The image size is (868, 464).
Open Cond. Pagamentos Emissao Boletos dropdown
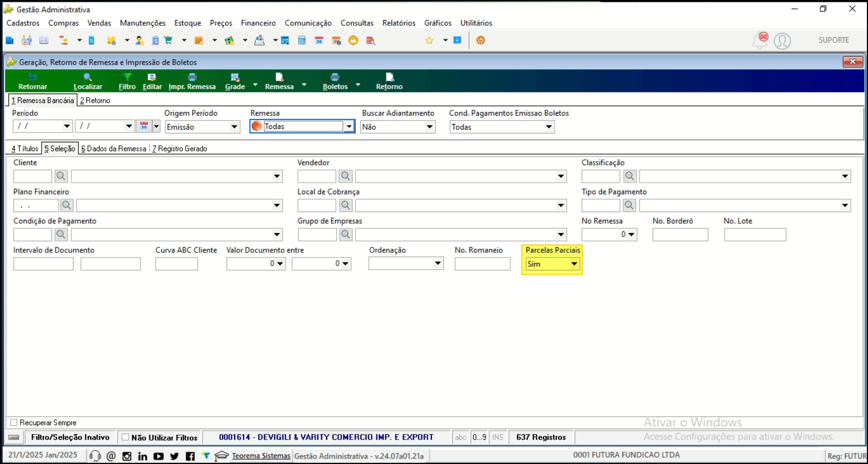click(x=549, y=127)
